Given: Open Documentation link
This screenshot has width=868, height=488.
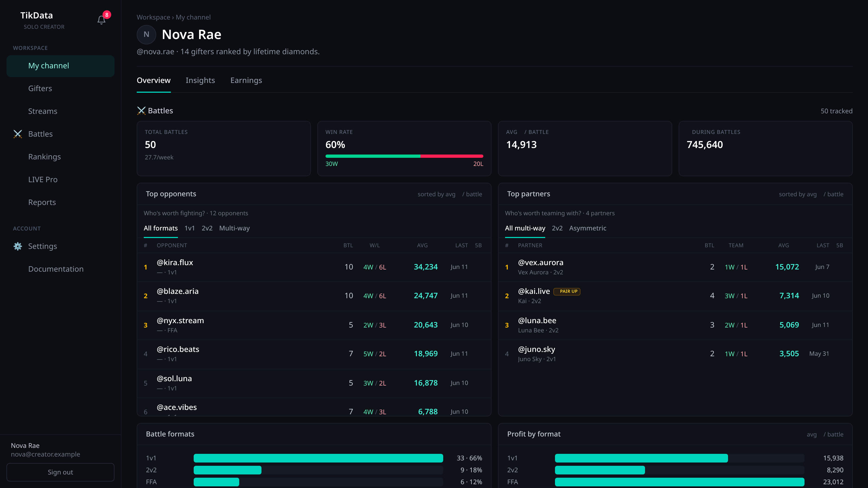Looking at the screenshot, I should tap(60, 269).
